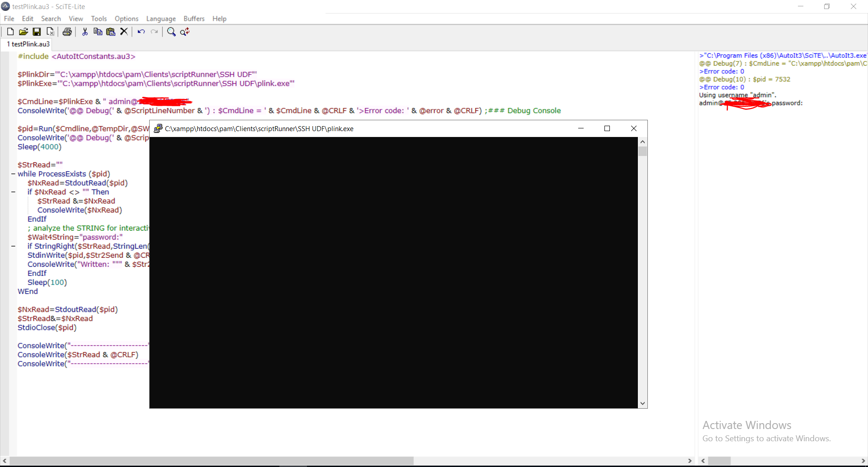Open the Help menu

tap(219, 19)
